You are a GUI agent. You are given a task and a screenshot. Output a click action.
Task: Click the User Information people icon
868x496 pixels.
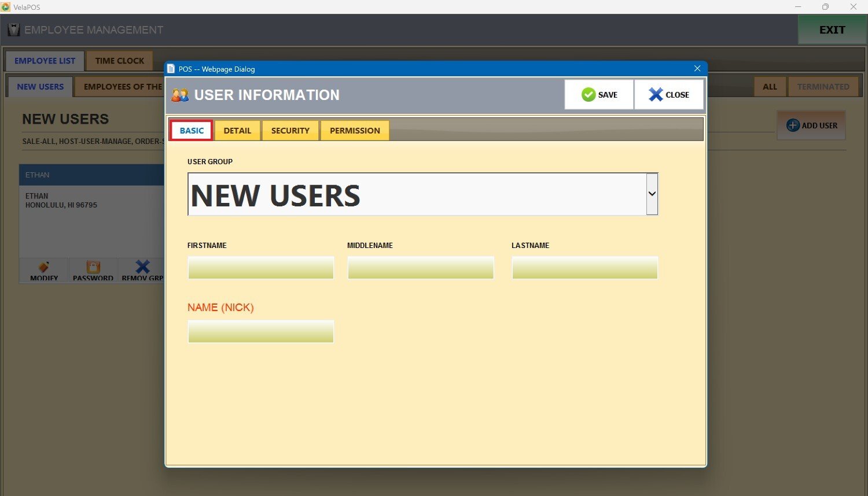pos(180,95)
